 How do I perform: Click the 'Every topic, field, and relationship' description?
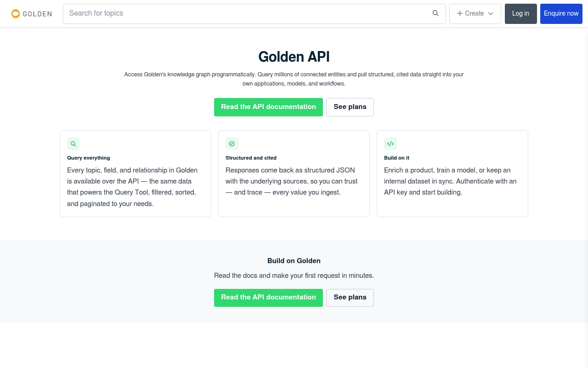[x=133, y=187]
